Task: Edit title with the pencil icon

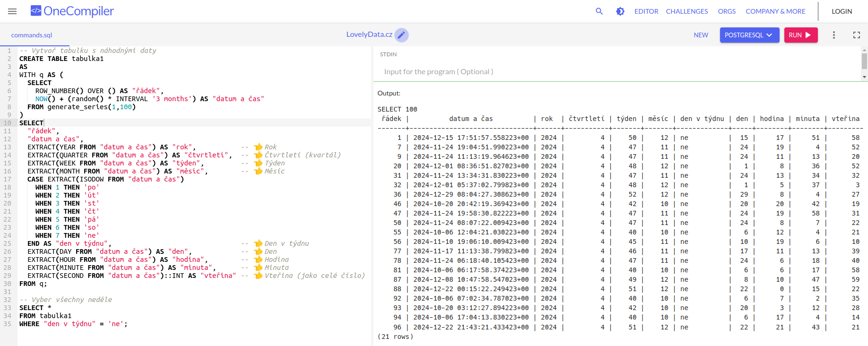Action: 401,35
